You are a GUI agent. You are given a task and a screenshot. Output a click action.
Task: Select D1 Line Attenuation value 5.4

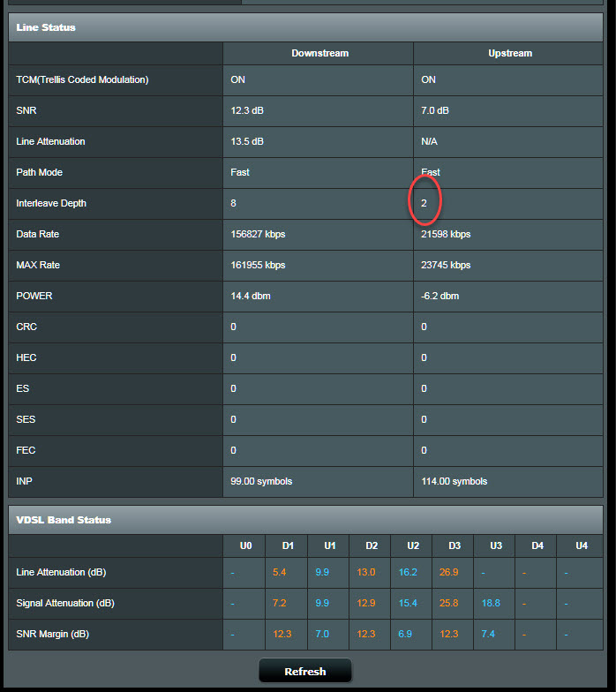click(x=279, y=572)
